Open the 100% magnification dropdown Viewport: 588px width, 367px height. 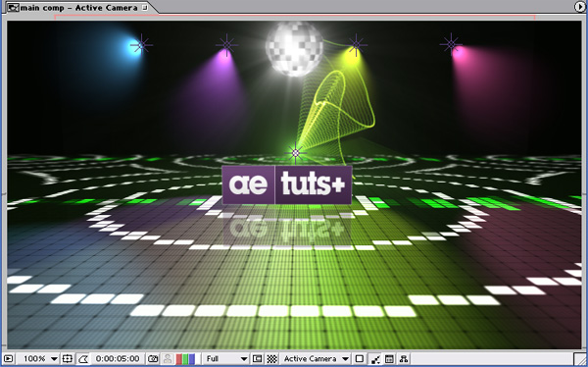click(40, 359)
